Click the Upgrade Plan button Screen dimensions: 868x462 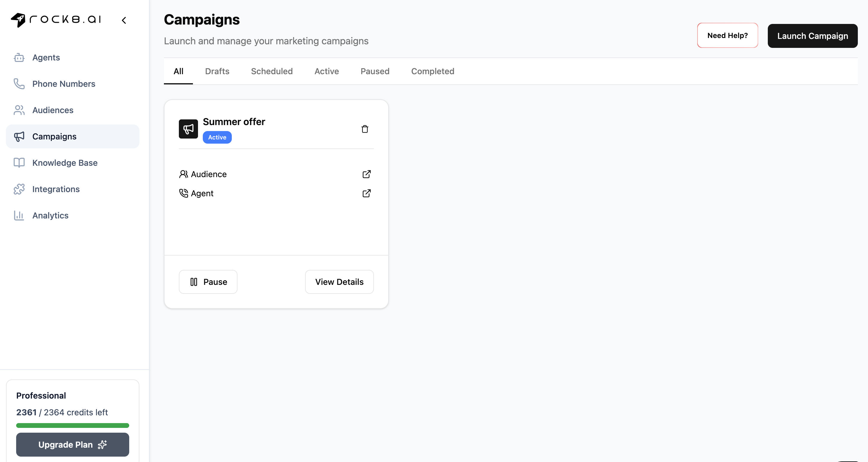click(x=72, y=445)
